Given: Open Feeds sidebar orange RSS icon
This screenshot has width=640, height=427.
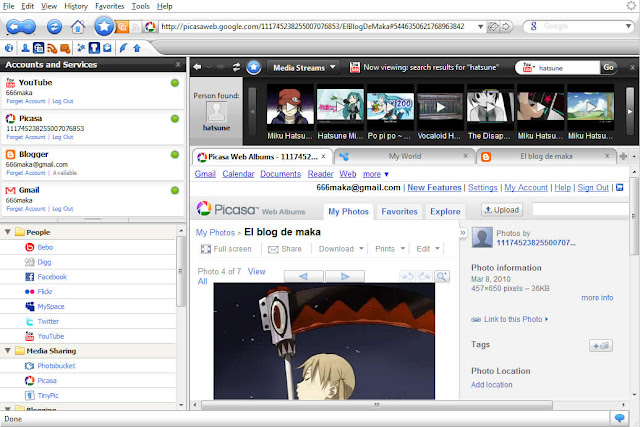Looking at the screenshot, I should point(52,49).
